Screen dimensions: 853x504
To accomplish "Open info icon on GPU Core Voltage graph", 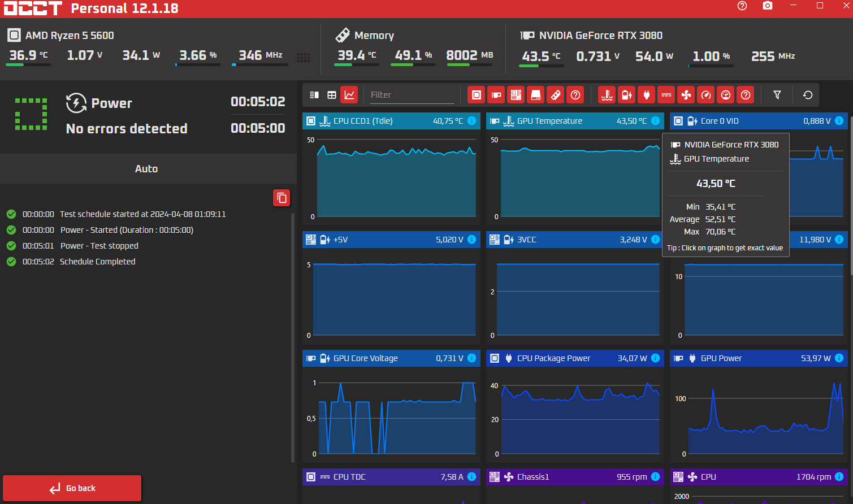I will point(471,358).
